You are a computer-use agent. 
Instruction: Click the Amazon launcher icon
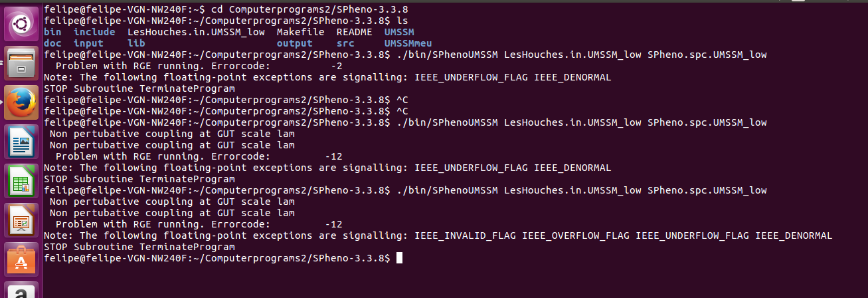point(21,291)
